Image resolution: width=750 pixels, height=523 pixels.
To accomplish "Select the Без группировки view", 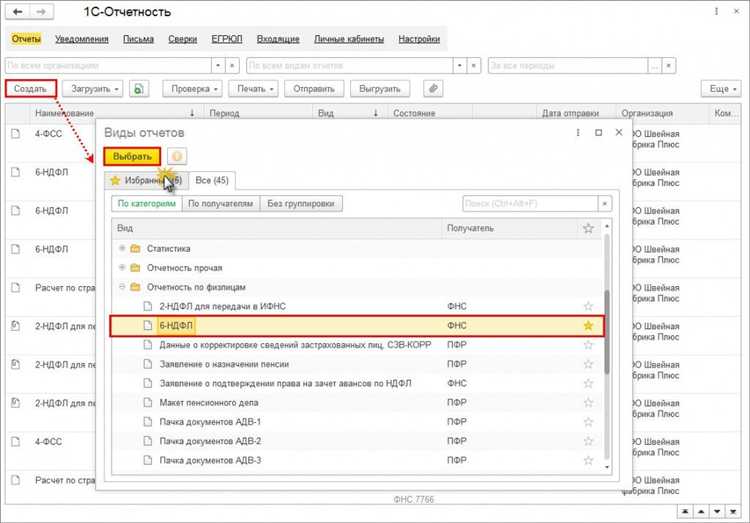I will 301,204.
